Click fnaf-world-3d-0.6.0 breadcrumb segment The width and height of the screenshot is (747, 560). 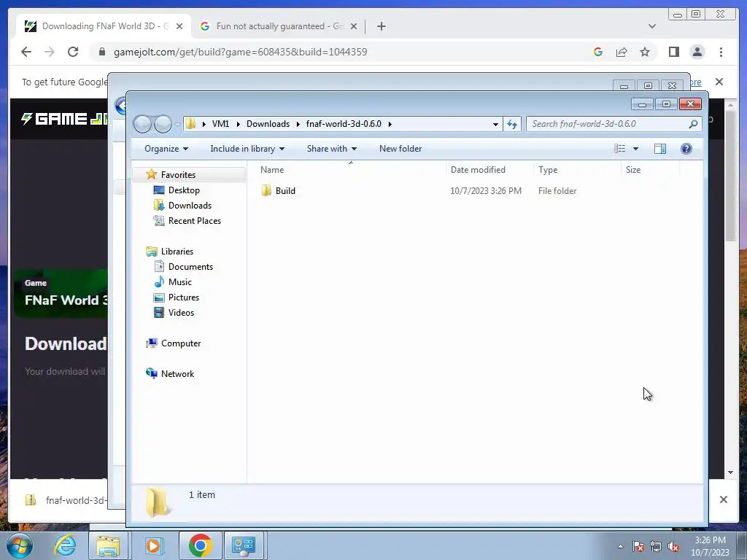coord(344,124)
